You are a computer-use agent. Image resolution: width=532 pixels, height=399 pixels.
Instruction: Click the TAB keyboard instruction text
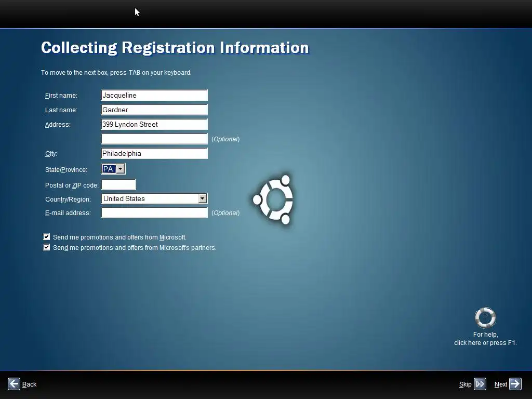pyautogui.click(x=116, y=73)
